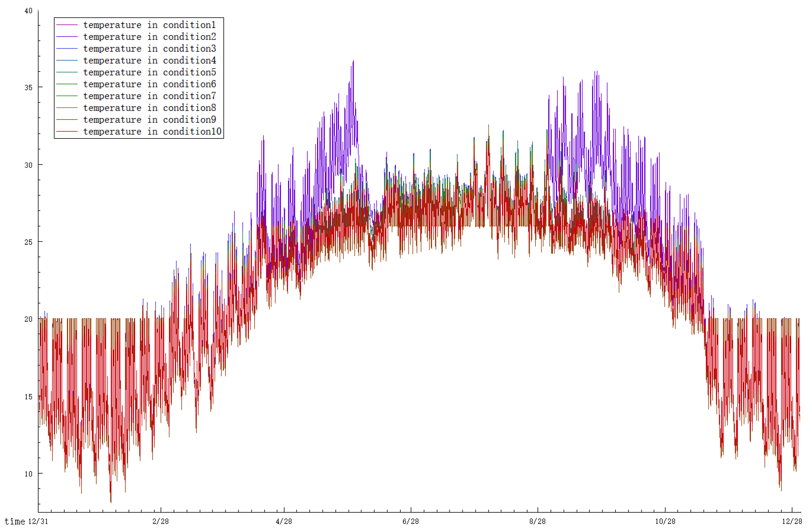Select legend label temperature in condition3
The image size is (812, 531).
click(149, 49)
